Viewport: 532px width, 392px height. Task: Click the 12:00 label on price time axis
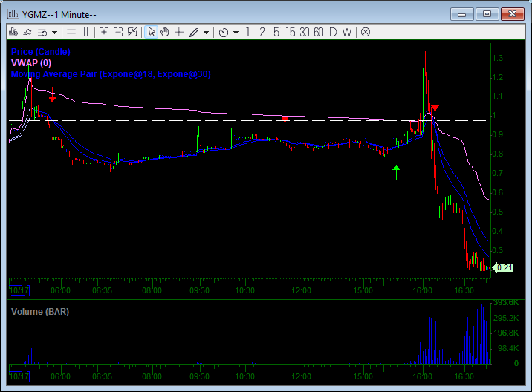(301, 290)
